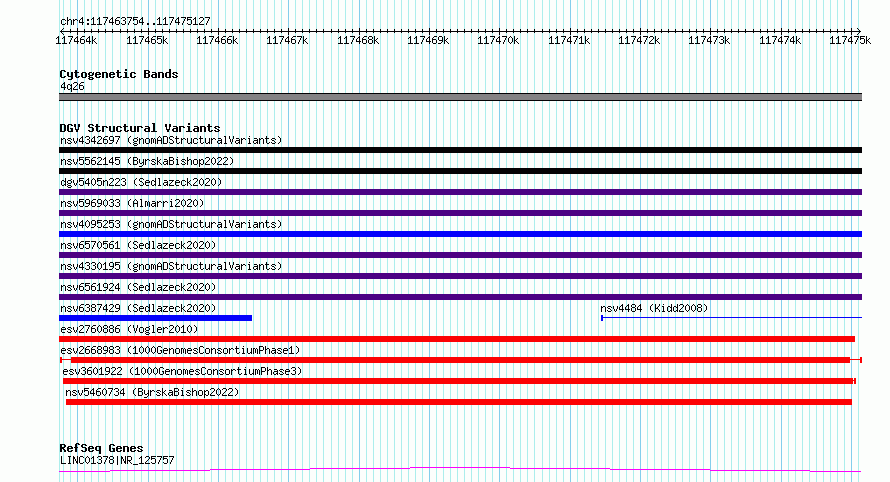Click the purple bar for nsv6570561
Image resolution: width=890 pixels, height=482 pixels.
(x=460, y=255)
